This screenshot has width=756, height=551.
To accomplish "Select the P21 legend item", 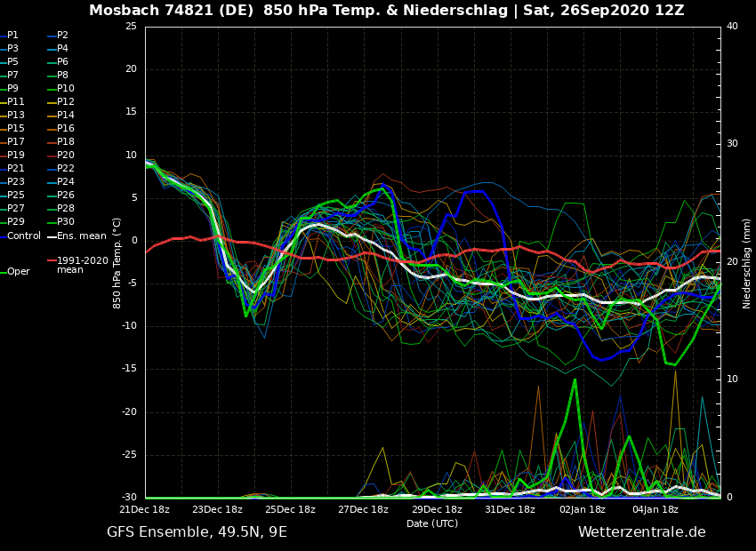I will coord(16,169).
